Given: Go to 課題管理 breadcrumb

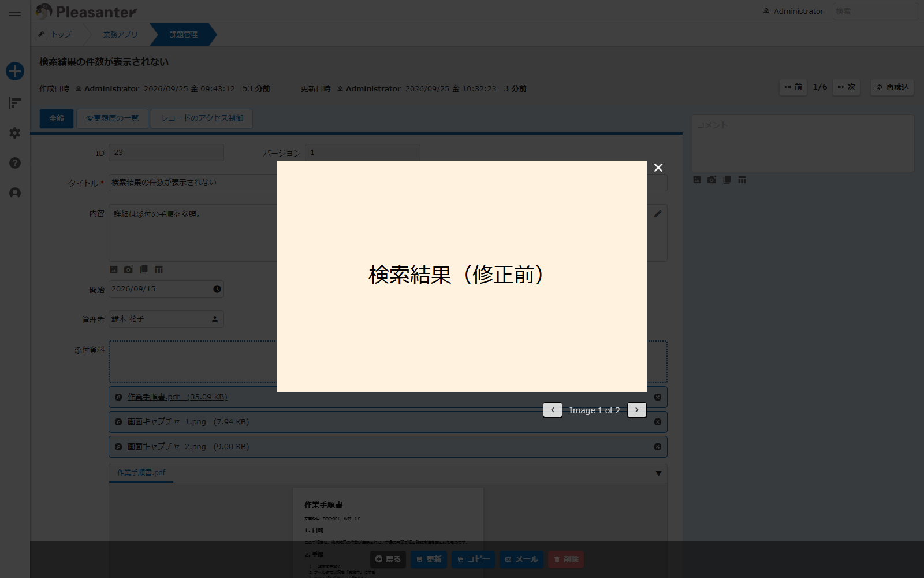Looking at the screenshot, I should click(x=184, y=35).
